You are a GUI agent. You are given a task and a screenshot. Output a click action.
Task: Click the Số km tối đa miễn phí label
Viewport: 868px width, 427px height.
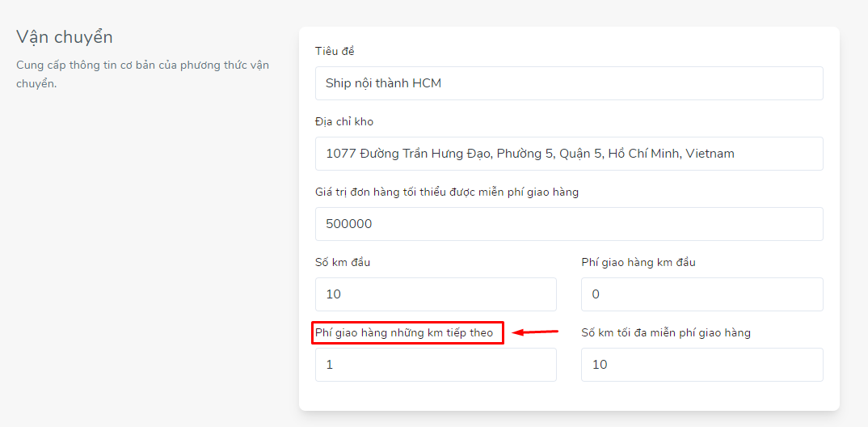click(x=666, y=333)
